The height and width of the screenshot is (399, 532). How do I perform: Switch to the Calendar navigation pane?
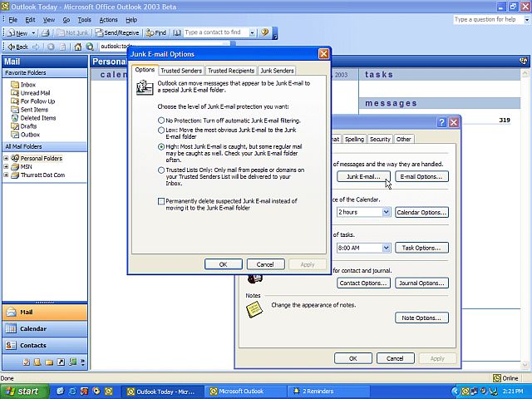(44, 329)
